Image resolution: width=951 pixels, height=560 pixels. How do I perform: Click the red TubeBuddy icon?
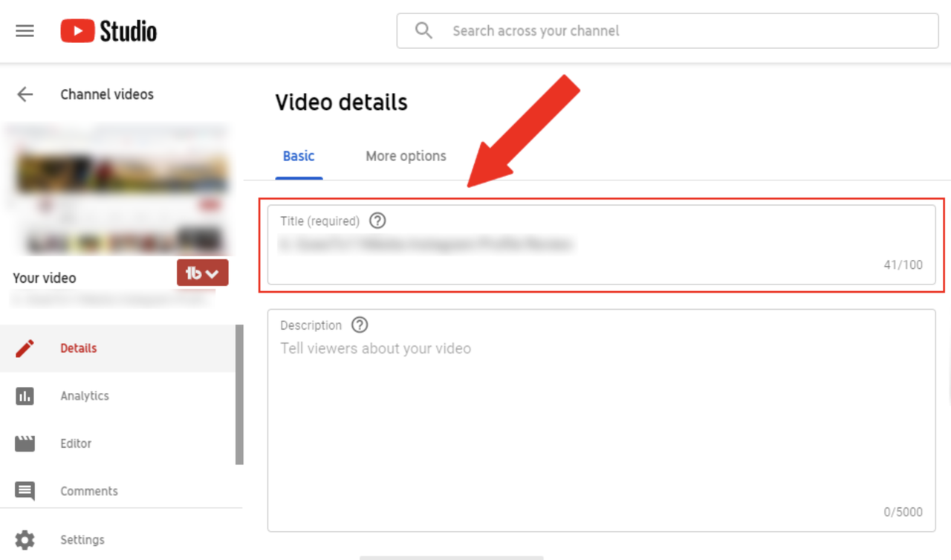pyautogui.click(x=194, y=273)
